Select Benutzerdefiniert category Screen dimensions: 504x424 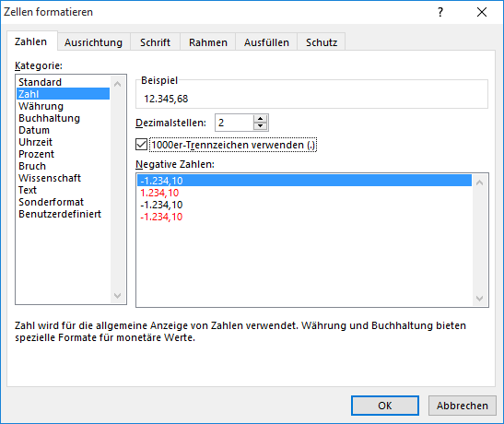(x=60, y=214)
